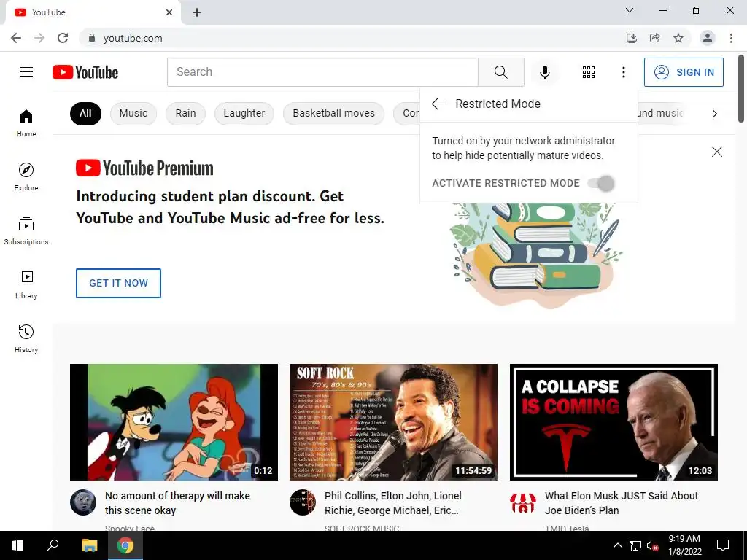
Task: Go back from Restricted Mode panel
Action: click(438, 104)
